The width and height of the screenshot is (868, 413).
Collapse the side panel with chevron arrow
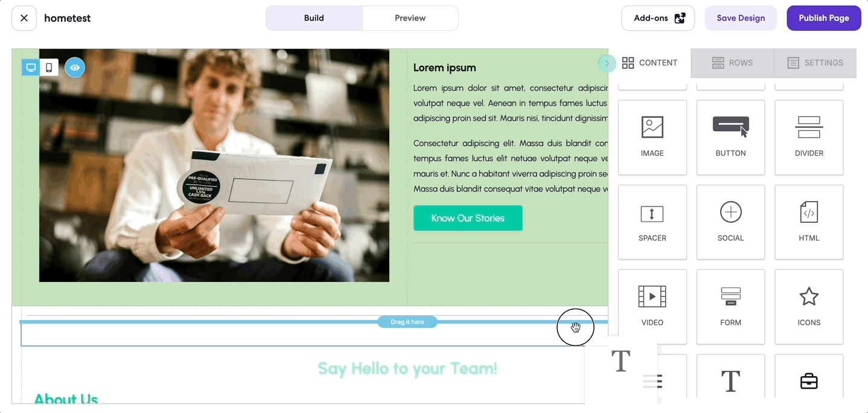[x=607, y=63]
